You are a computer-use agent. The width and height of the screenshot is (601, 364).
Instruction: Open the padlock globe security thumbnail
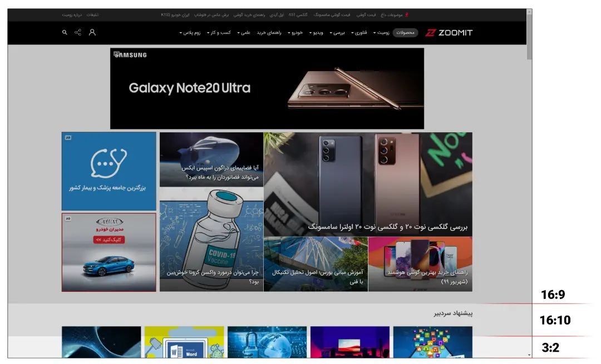267,342
